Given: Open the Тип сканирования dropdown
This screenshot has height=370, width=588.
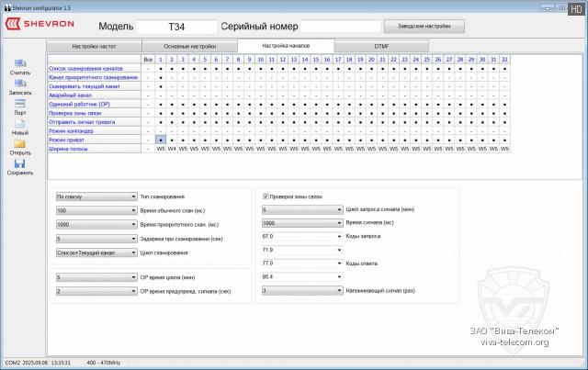Looking at the screenshot, I should 96,196.
